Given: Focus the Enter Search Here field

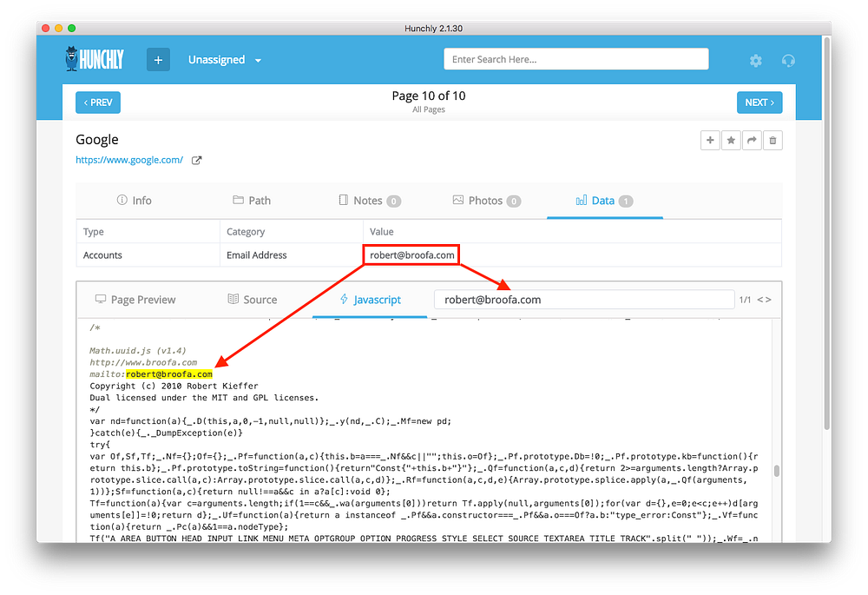Looking at the screenshot, I should coord(575,59).
